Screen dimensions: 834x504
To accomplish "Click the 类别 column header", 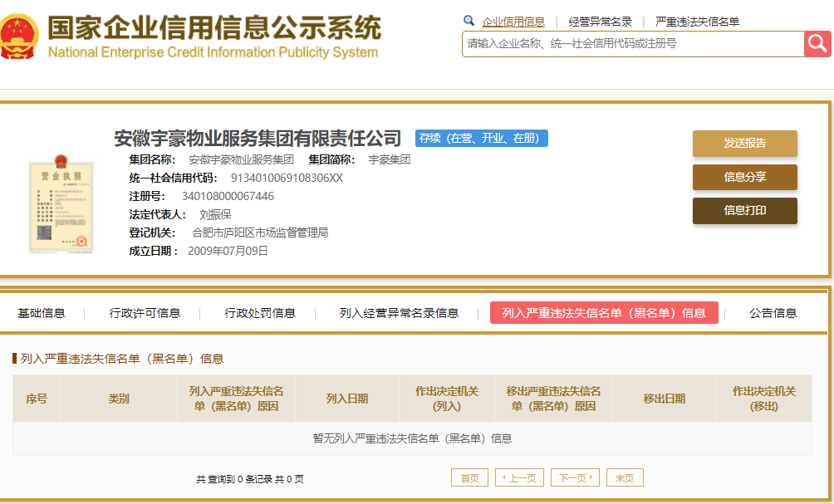I will click(x=119, y=399).
